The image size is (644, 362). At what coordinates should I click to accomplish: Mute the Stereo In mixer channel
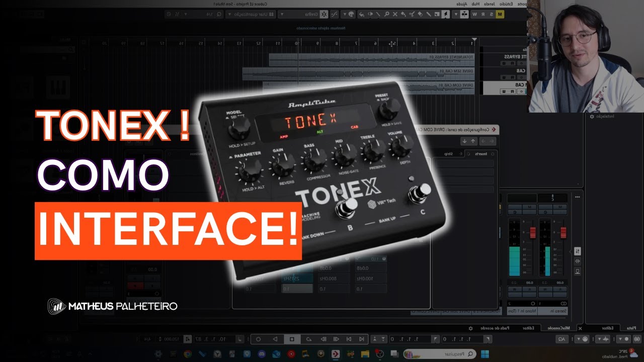coord(560,207)
